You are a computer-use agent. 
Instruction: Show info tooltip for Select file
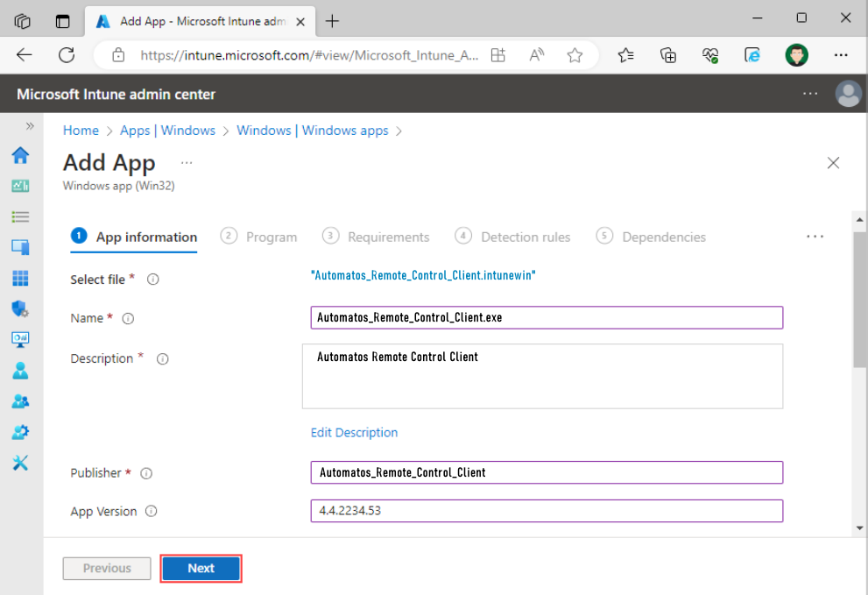(x=152, y=280)
